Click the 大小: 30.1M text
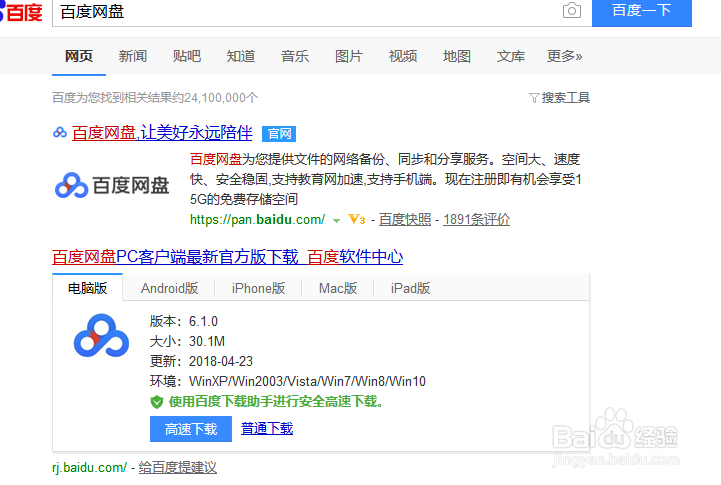The width and height of the screenshot is (721, 485). pyautogui.click(x=187, y=341)
